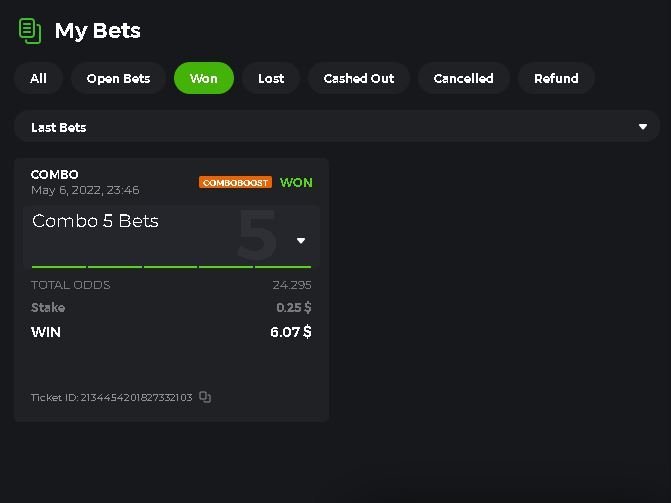
Task: Click the WIN amount 6.07 $
Action: pyautogui.click(x=290, y=332)
